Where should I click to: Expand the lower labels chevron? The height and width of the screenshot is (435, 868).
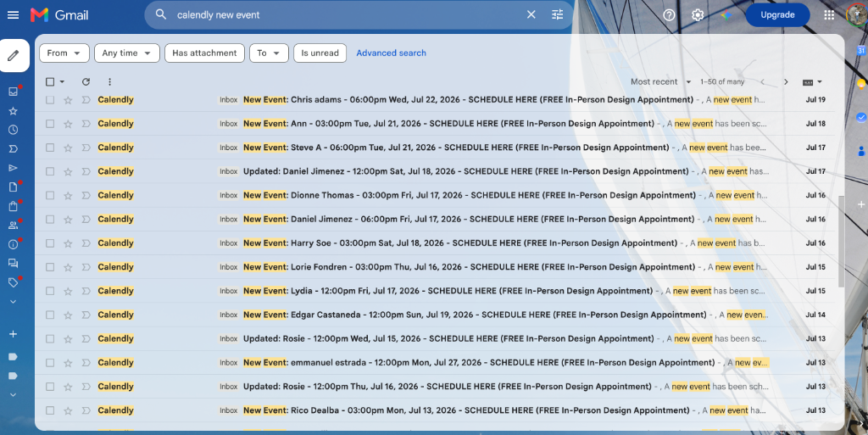pyautogui.click(x=14, y=394)
